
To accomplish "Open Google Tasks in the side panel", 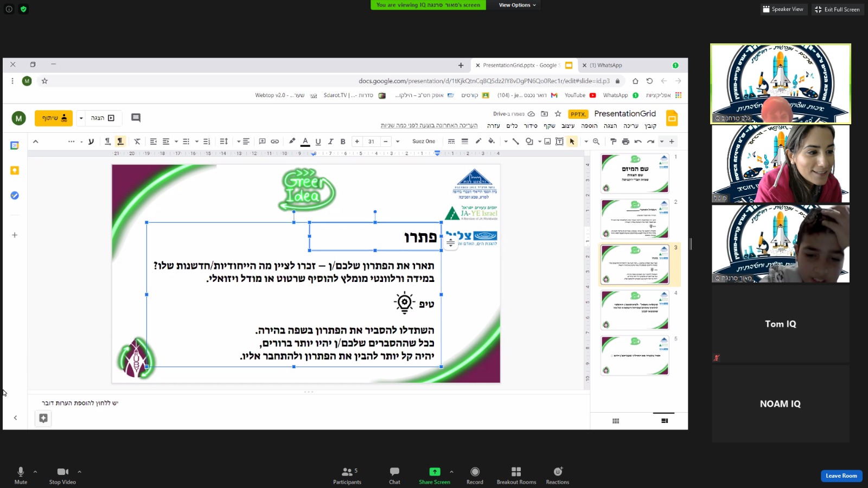I will pos(15,195).
